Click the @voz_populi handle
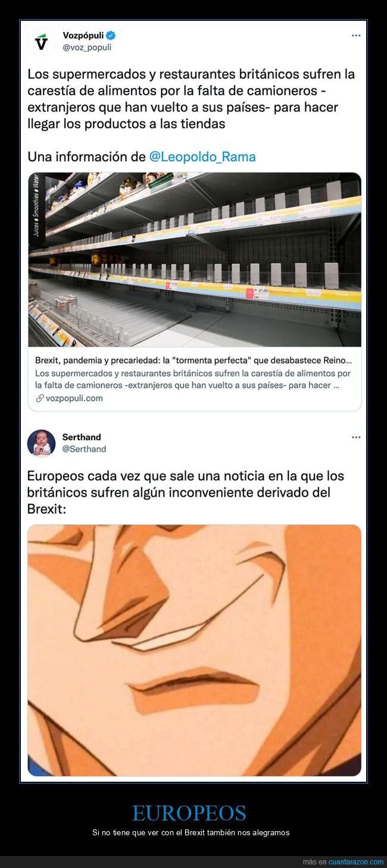Screen dimensions: 387x868 click(87, 48)
